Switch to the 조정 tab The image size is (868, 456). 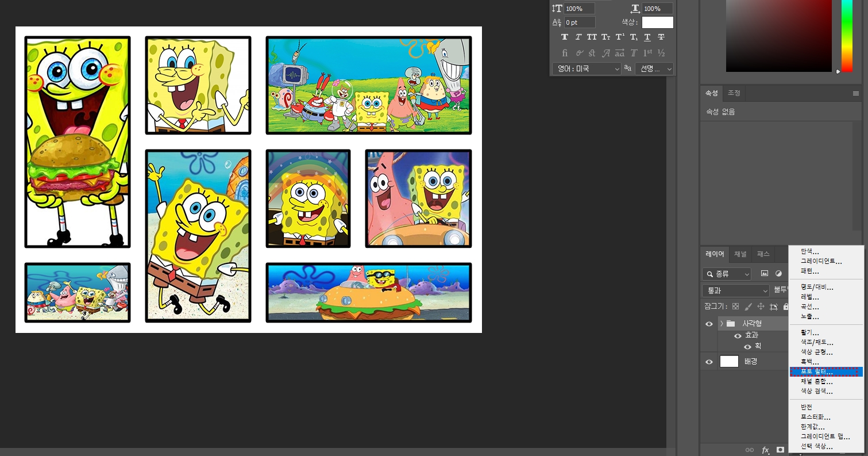tap(734, 93)
